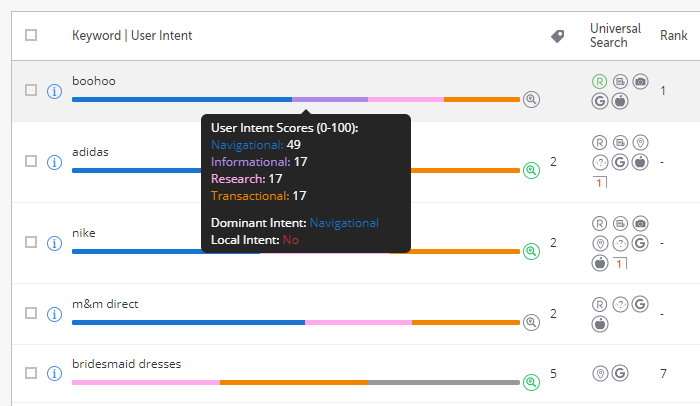Click Google G icon in bridesmaid dresses row
The width and height of the screenshot is (700, 406).
pyautogui.click(x=620, y=374)
